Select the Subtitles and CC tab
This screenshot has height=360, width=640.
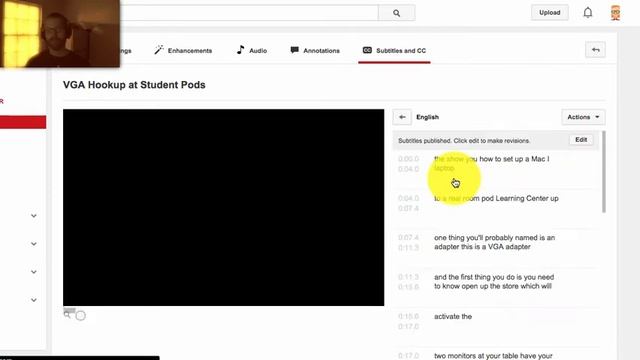394,51
